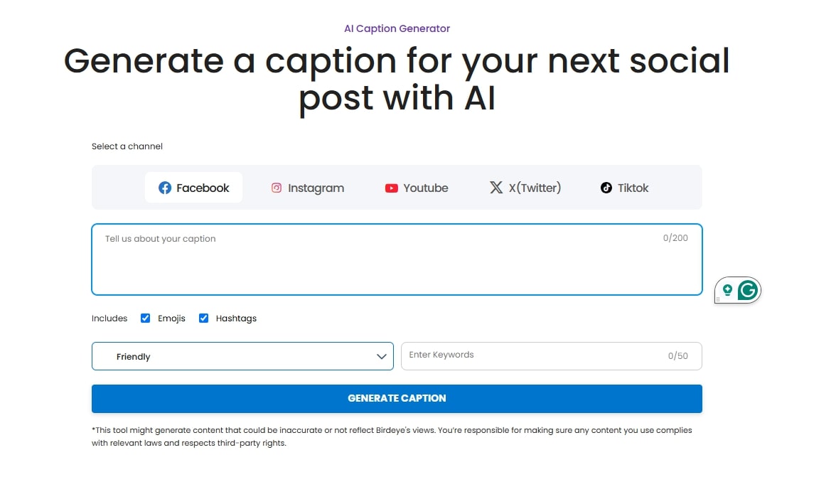
Task: Re-enable the Emojis include option
Action: (x=145, y=318)
